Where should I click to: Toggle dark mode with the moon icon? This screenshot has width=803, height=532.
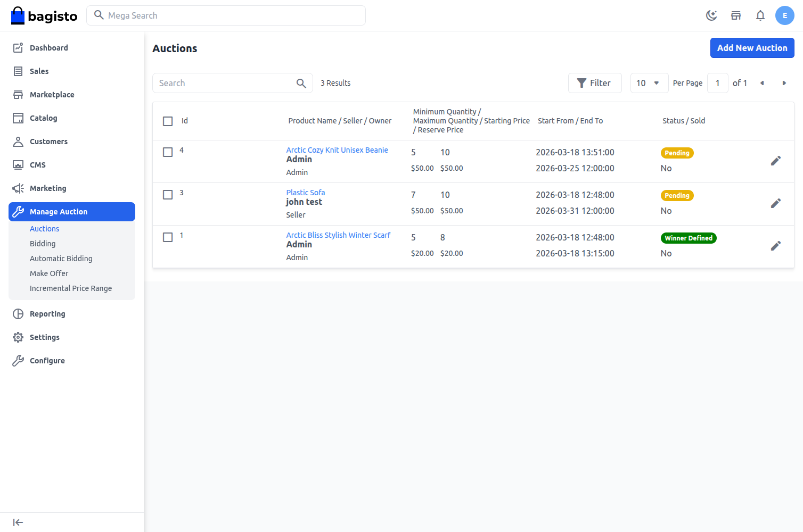(x=711, y=15)
